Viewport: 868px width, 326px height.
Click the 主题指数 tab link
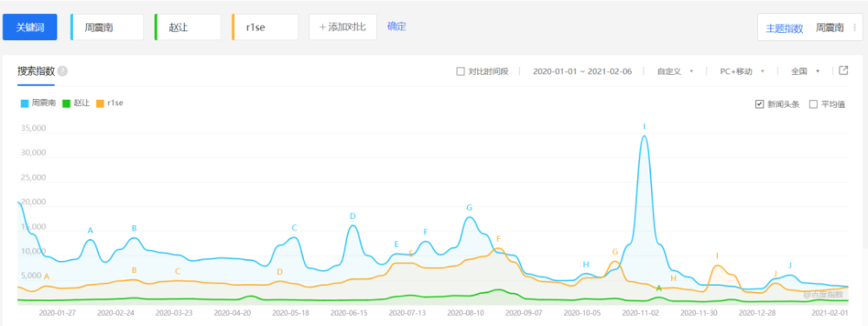click(x=785, y=29)
